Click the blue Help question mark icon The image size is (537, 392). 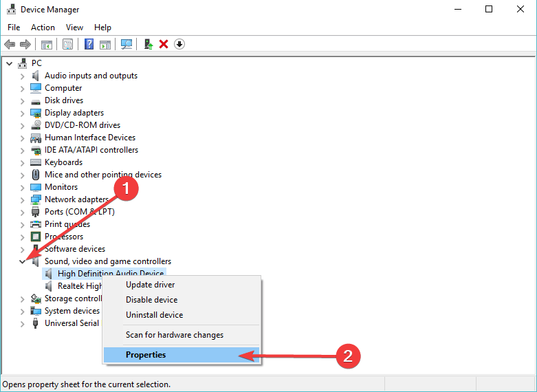pyautogui.click(x=89, y=44)
